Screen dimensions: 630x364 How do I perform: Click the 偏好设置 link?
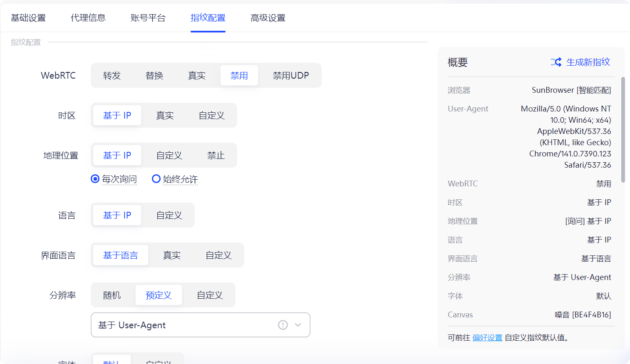coord(487,337)
